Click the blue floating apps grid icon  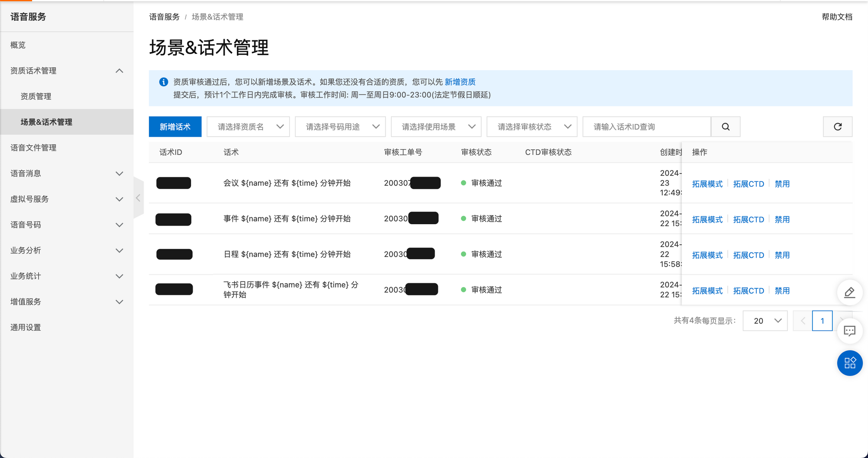[849, 363]
